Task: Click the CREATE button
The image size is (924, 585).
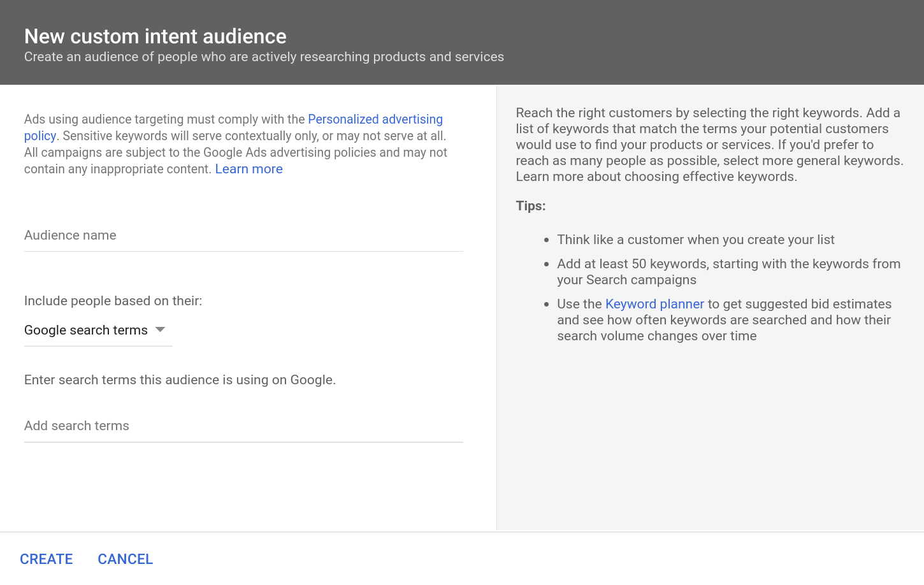Action: (47, 559)
